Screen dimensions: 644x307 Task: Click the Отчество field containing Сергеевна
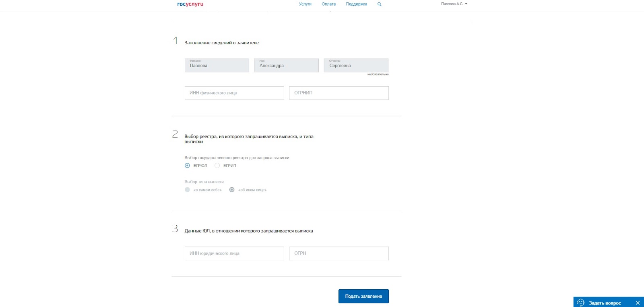click(x=356, y=65)
